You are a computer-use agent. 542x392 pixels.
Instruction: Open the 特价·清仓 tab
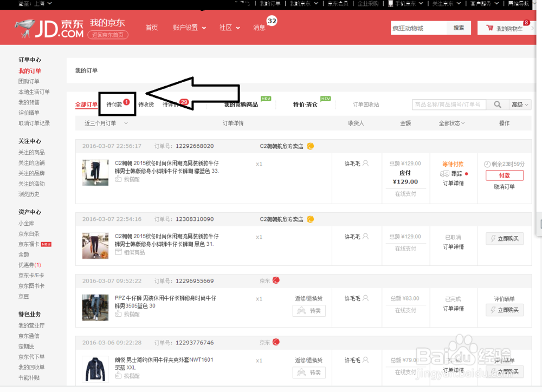(x=305, y=104)
